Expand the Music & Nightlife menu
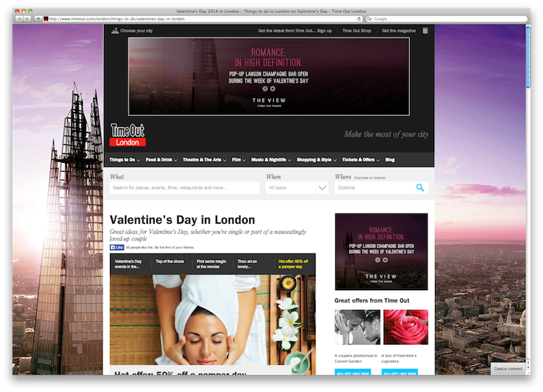The width and height of the screenshot is (543, 392). [x=271, y=159]
